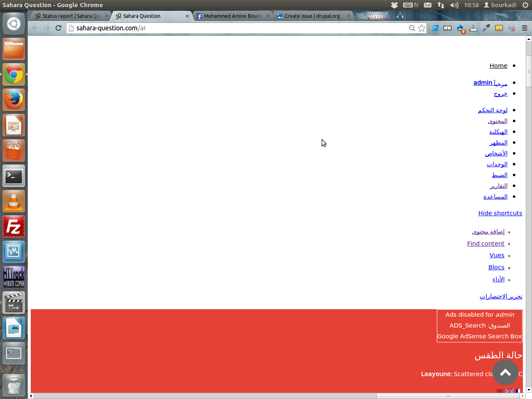This screenshot has width=532, height=399.
Task: Activate the eyedropper color picker extension
Action: coord(486,28)
